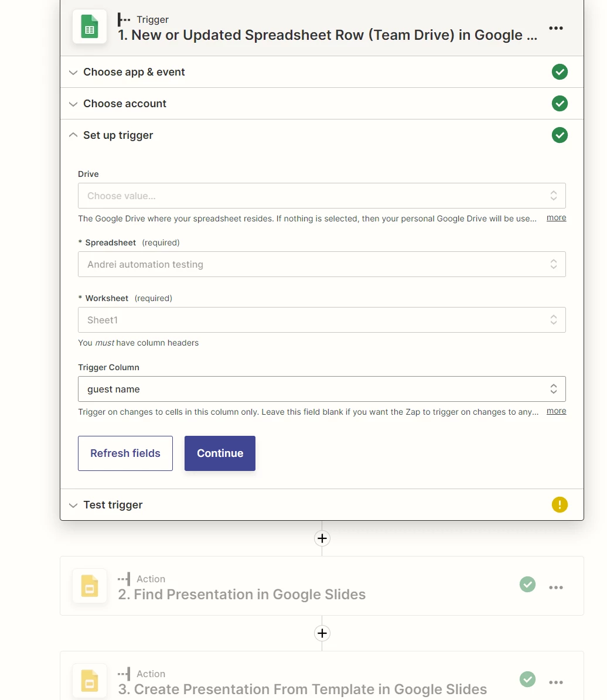Click the Google Slides icon in step 3
Image resolution: width=607 pixels, height=700 pixels.
[89, 681]
